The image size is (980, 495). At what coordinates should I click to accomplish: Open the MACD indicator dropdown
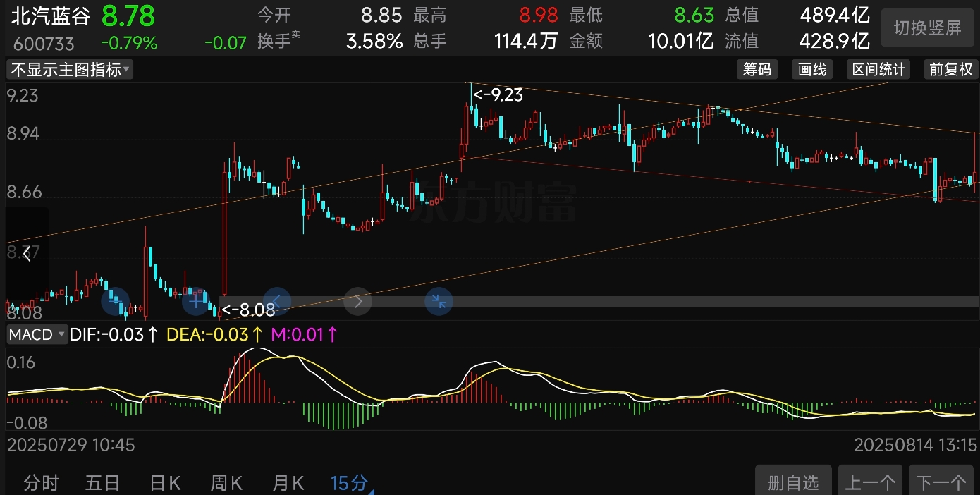[37, 334]
